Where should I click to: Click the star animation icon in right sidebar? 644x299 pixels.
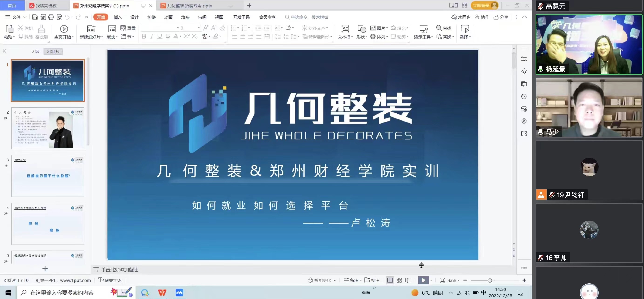524,71
